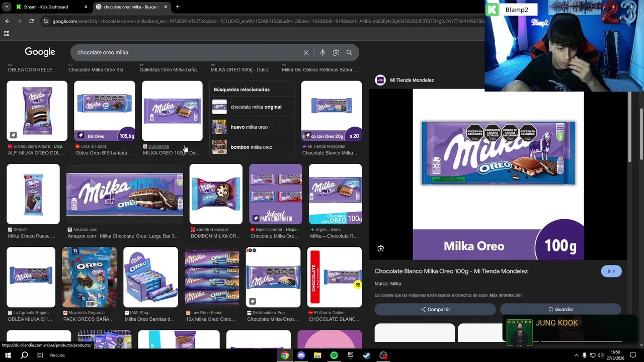Open File Explorer from the taskbar

[x=317, y=355]
